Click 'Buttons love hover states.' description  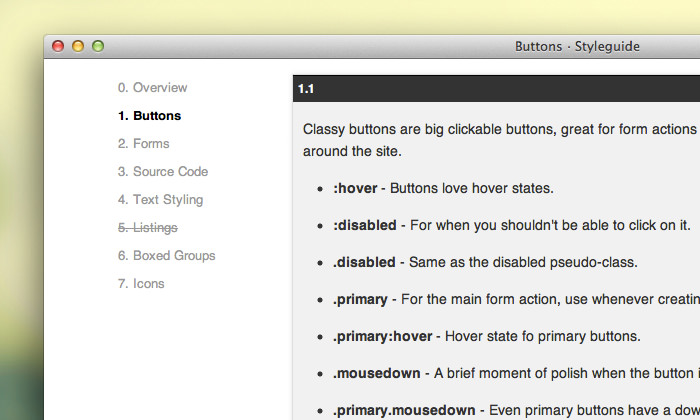pyautogui.click(x=472, y=188)
